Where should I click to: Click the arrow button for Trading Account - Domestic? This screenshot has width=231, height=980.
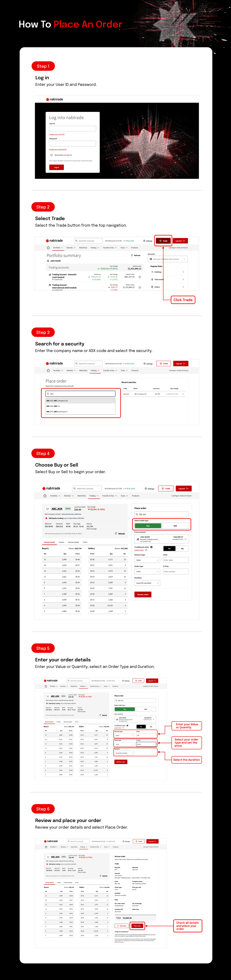point(139,277)
